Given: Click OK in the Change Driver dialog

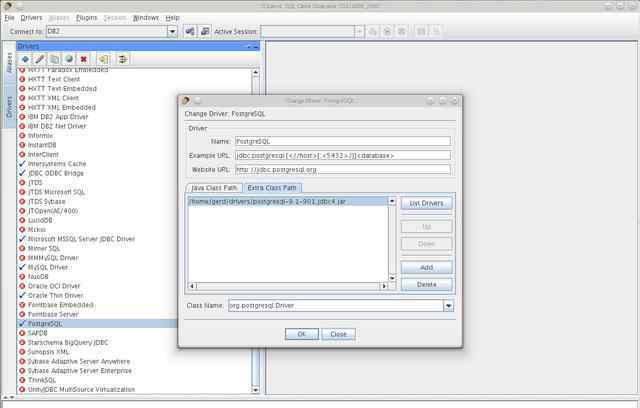Looking at the screenshot, I should (x=302, y=334).
